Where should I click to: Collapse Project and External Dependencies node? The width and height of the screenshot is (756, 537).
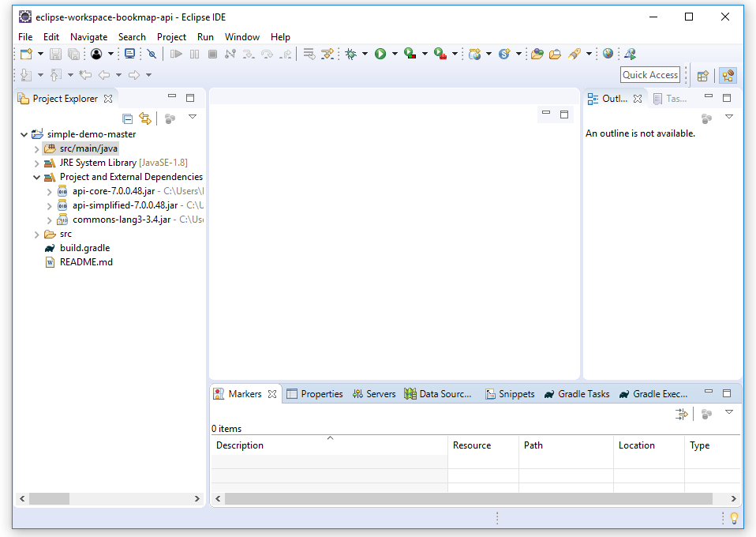click(x=36, y=177)
